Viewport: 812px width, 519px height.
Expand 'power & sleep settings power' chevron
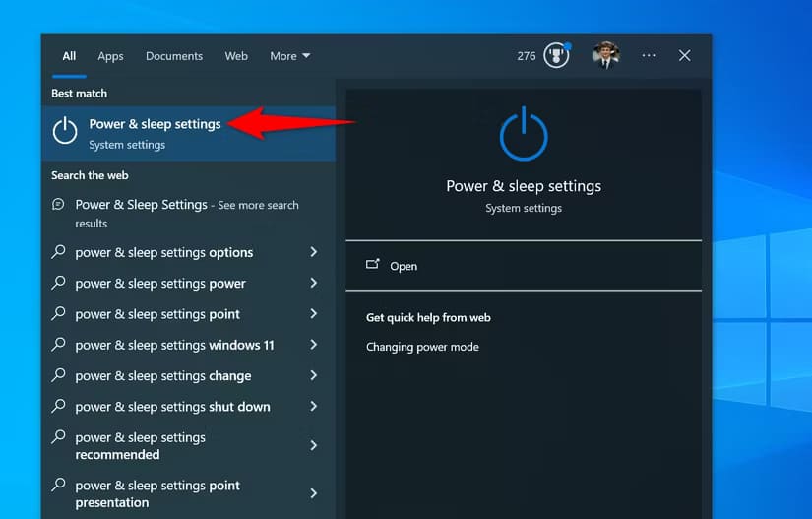313,283
